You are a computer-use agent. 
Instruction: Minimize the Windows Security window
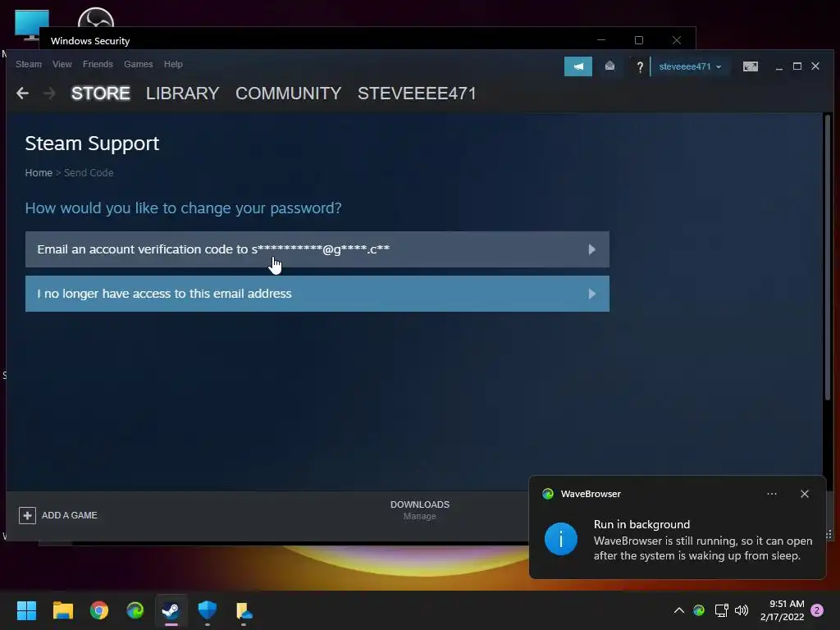pyautogui.click(x=601, y=40)
